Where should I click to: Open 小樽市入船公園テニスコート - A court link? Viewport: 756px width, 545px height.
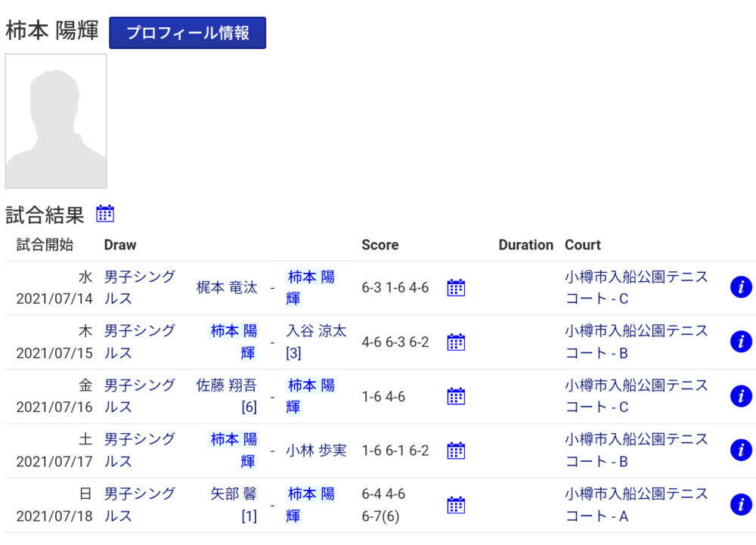pyautogui.click(x=636, y=505)
